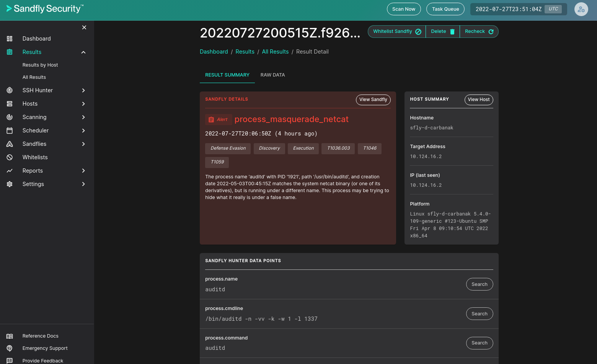Click the Scanning radar icon in sidebar
The width and height of the screenshot is (597, 364).
[10, 117]
